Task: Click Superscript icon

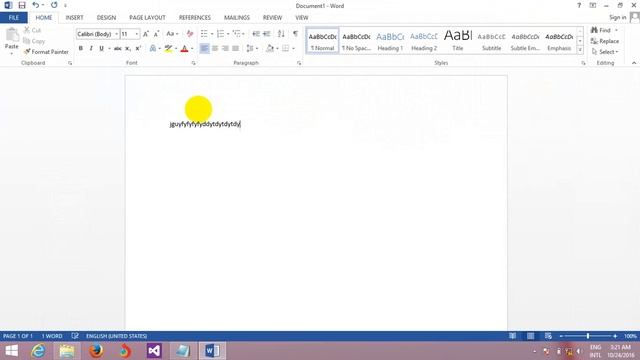Action: tap(138, 49)
